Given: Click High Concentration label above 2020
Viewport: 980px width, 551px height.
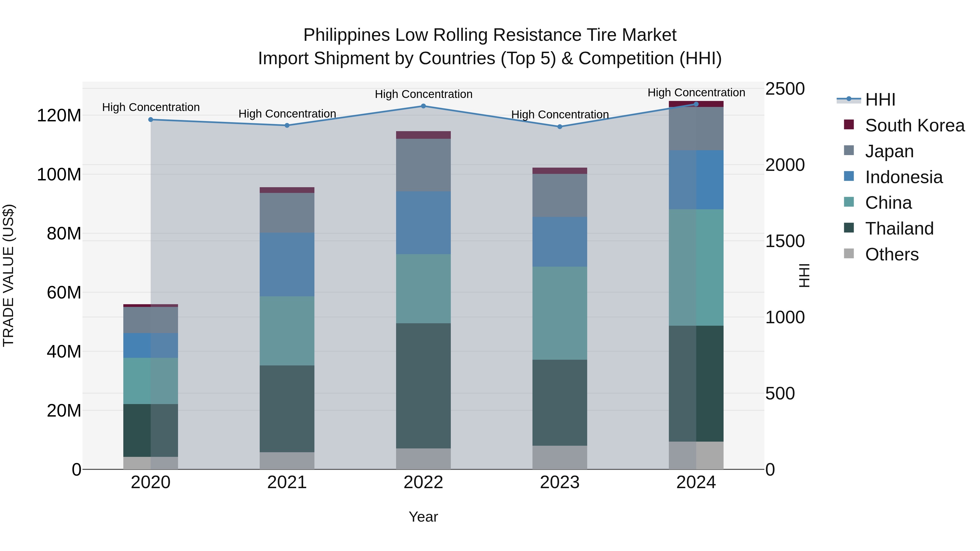Looking at the screenshot, I should click(x=151, y=107).
